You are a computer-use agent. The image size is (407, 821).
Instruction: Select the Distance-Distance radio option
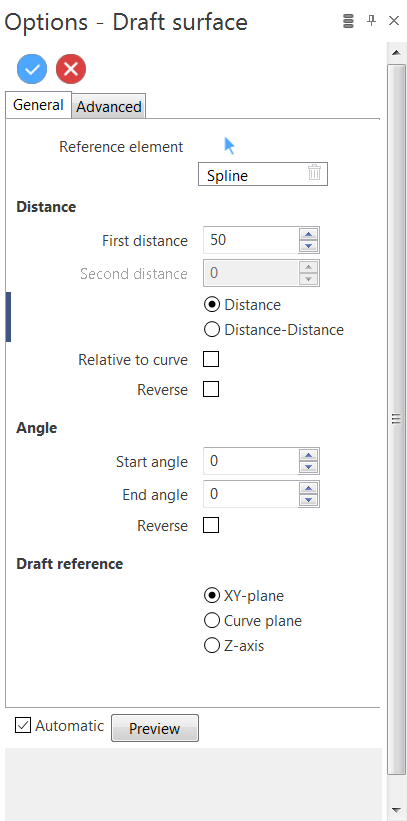[x=273, y=329]
